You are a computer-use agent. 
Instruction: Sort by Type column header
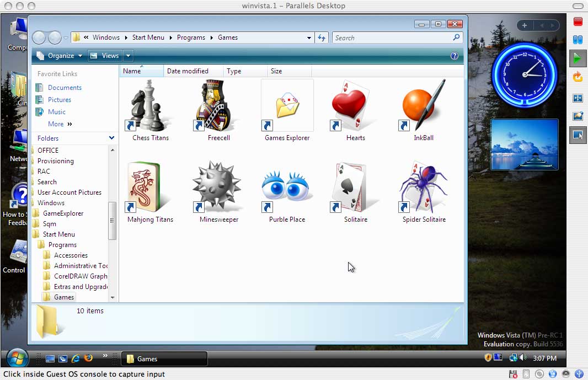point(245,71)
